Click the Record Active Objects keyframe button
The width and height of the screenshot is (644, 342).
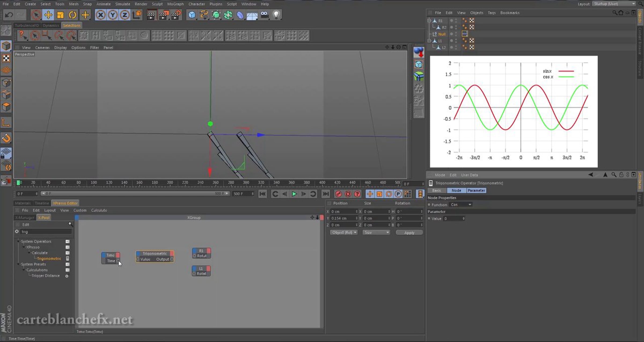click(338, 194)
